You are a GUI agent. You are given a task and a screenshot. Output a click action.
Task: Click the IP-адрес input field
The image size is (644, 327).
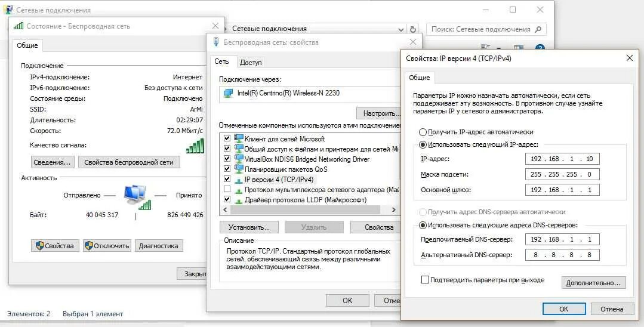pos(562,159)
